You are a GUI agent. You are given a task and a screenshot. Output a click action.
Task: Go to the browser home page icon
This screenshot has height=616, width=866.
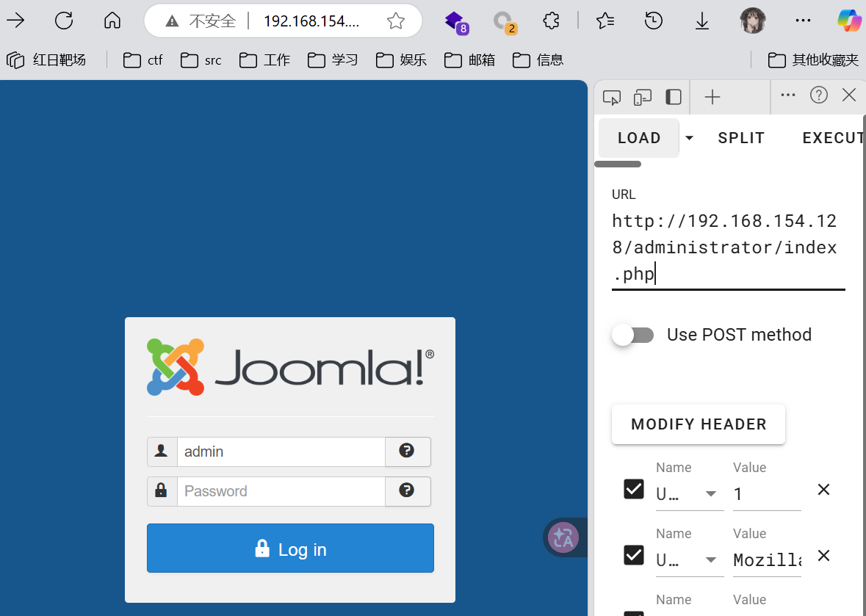pyautogui.click(x=112, y=21)
